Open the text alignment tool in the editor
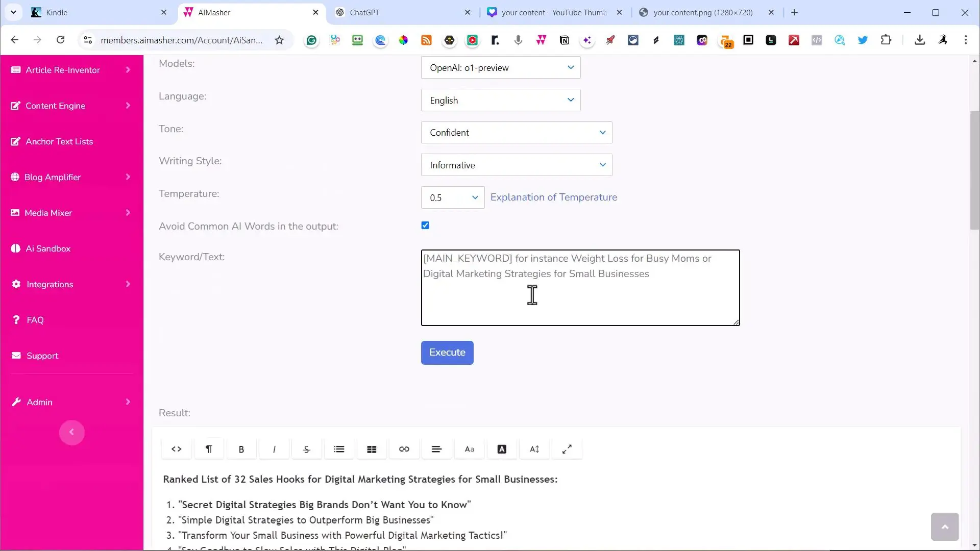Screen dimensions: 980x551 tap(436, 449)
